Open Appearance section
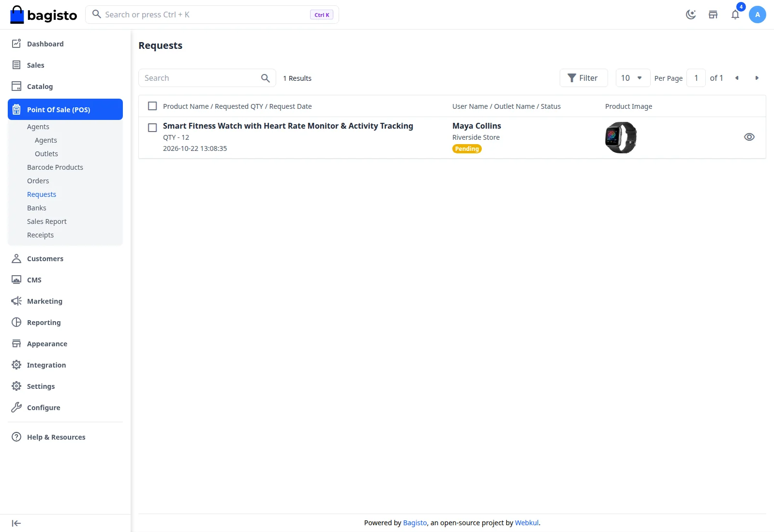The width and height of the screenshot is (774, 532). click(65, 344)
